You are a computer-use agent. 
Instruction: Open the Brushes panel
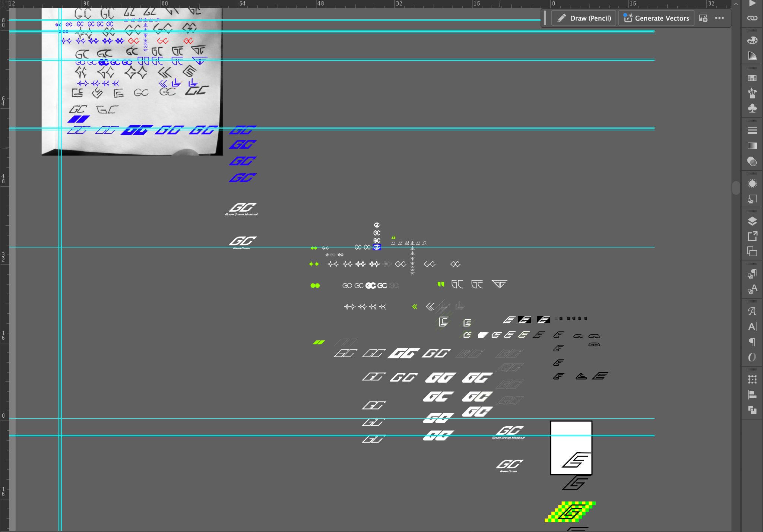click(752, 93)
